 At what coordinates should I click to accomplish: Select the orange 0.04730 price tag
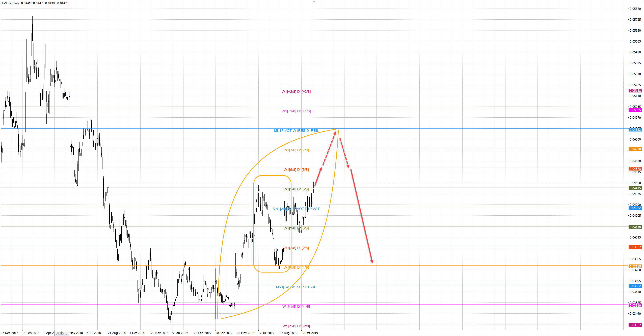(635, 149)
